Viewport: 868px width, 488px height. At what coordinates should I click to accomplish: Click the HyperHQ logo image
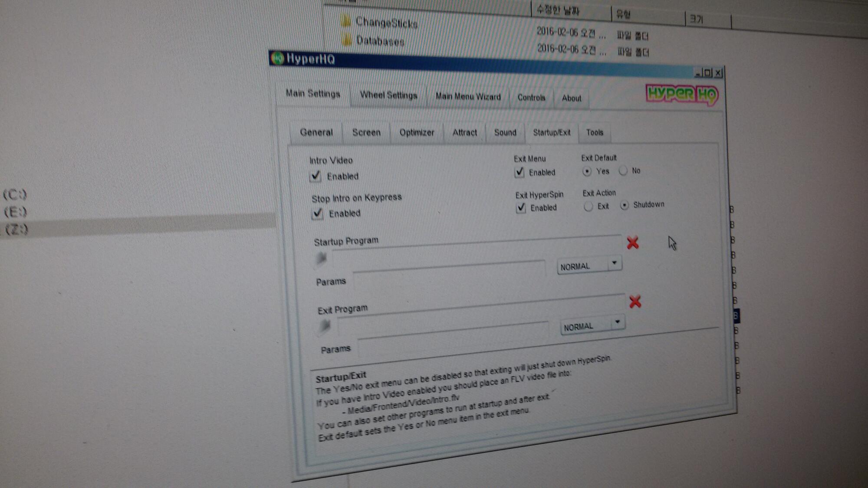pyautogui.click(x=681, y=94)
